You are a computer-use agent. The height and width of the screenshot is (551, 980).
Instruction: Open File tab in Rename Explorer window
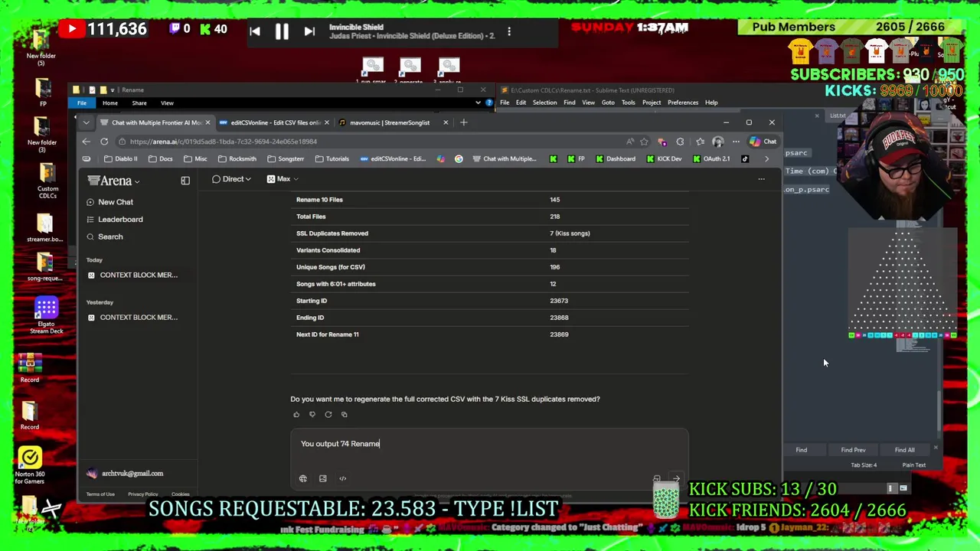coord(82,103)
